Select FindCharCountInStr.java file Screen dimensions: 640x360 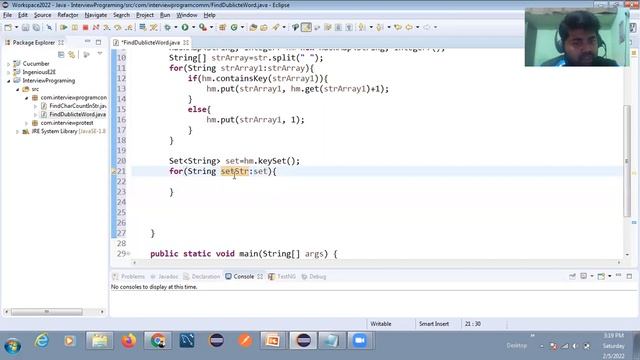(x=78, y=106)
